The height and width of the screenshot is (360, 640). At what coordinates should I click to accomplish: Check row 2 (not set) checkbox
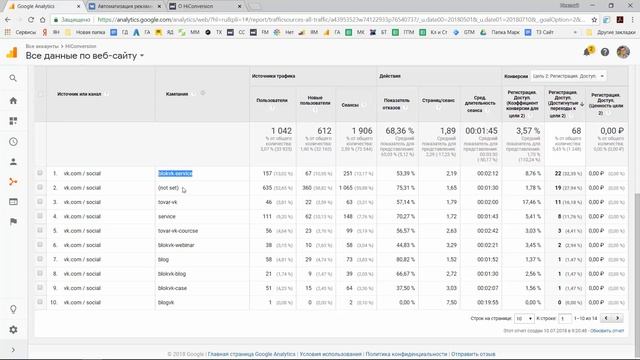(x=40, y=187)
